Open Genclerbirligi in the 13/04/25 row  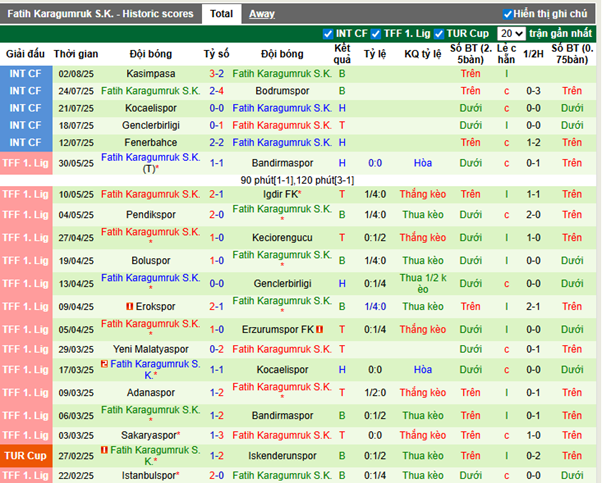282,284
